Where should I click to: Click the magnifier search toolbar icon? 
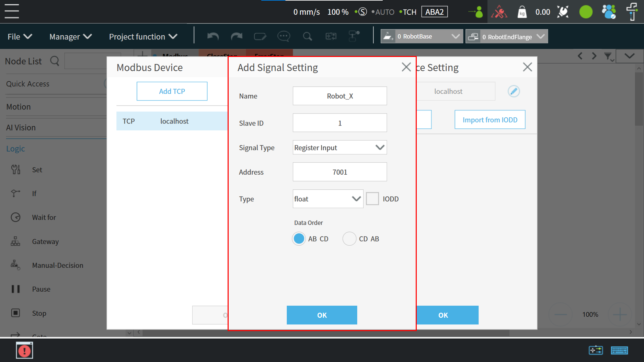[x=307, y=36]
